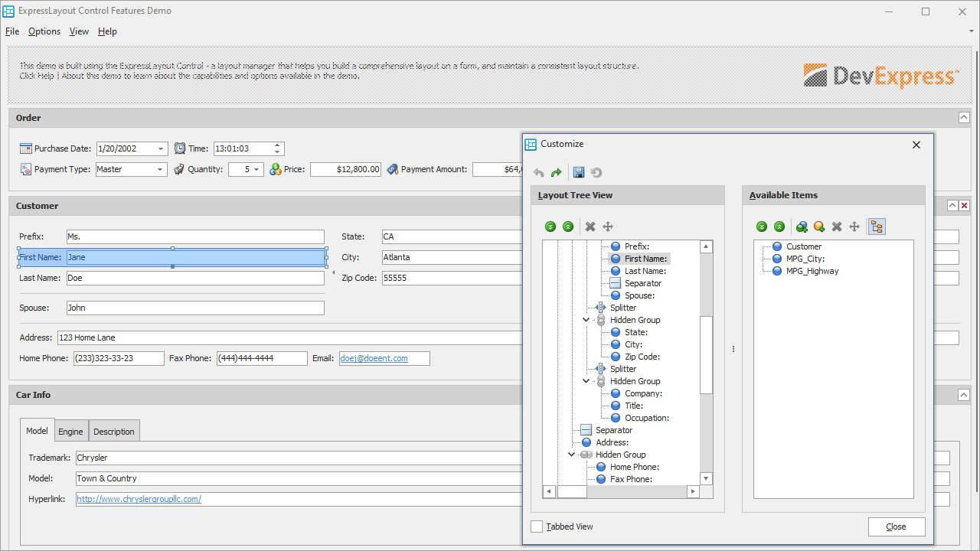Collapse the Hidden Group containing State
The width and height of the screenshot is (980, 551).
[x=586, y=320]
